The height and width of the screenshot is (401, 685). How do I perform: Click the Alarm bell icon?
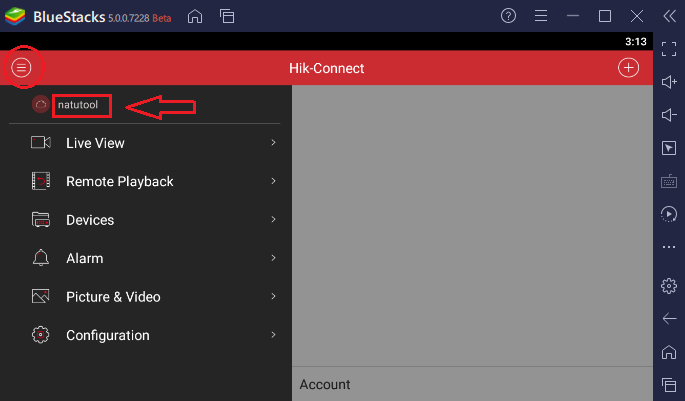(x=41, y=258)
